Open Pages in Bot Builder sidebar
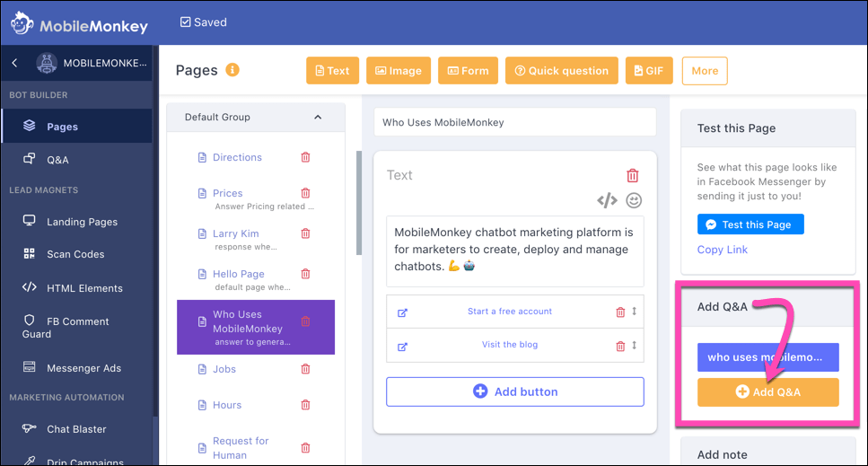The image size is (868, 466). (77, 127)
